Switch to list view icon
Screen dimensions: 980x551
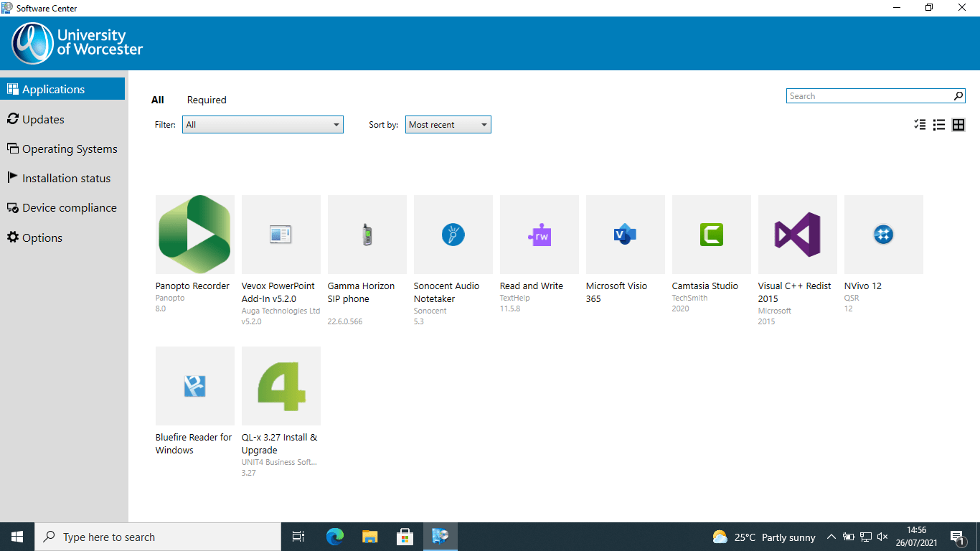pyautogui.click(x=939, y=125)
